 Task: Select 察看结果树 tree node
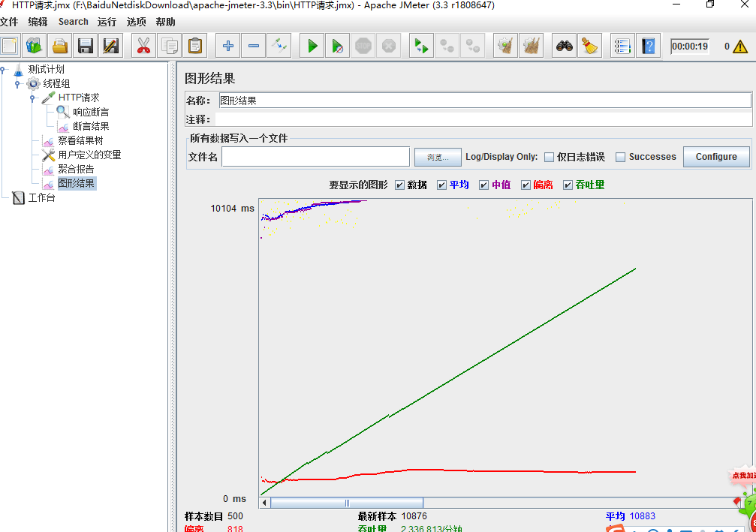[80, 140]
